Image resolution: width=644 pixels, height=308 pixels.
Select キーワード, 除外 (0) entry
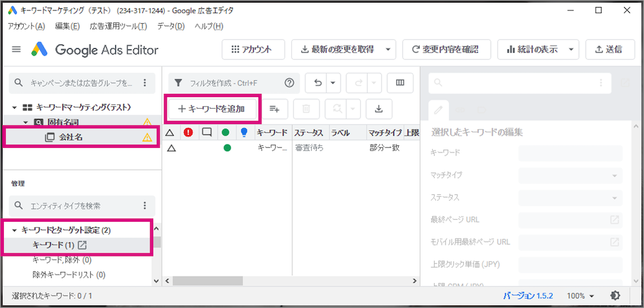tap(62, 260)
